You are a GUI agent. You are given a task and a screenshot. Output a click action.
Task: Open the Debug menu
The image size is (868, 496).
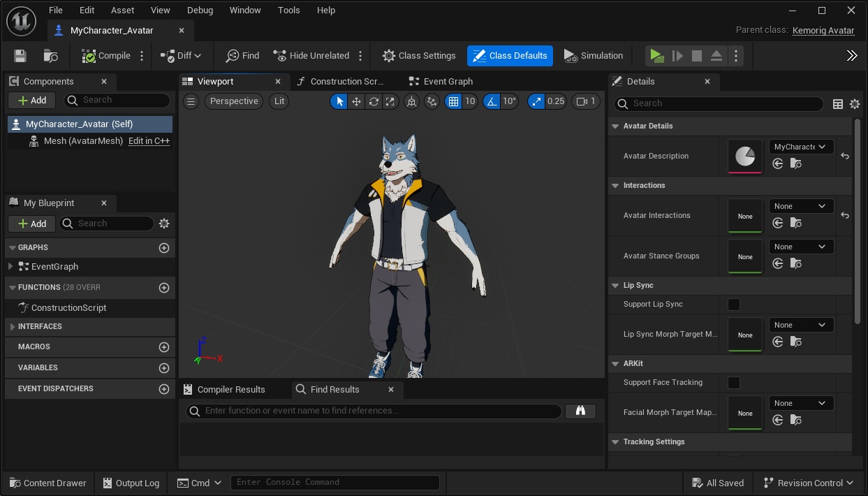200,10
